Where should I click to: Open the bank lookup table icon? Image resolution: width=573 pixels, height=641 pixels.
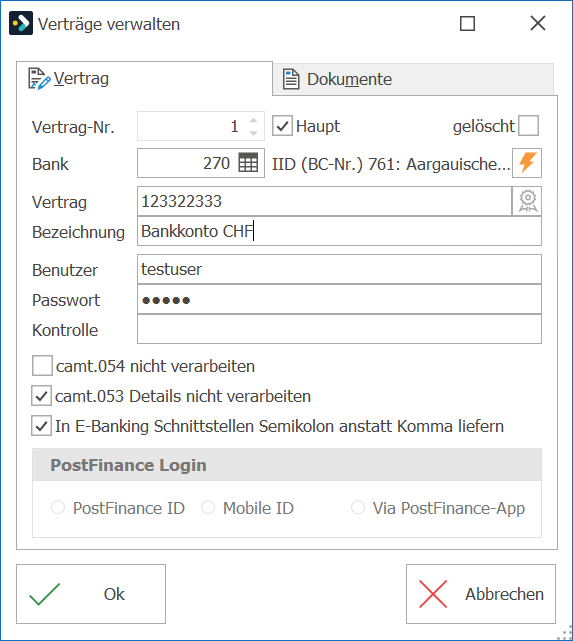[x=248, y=163]
